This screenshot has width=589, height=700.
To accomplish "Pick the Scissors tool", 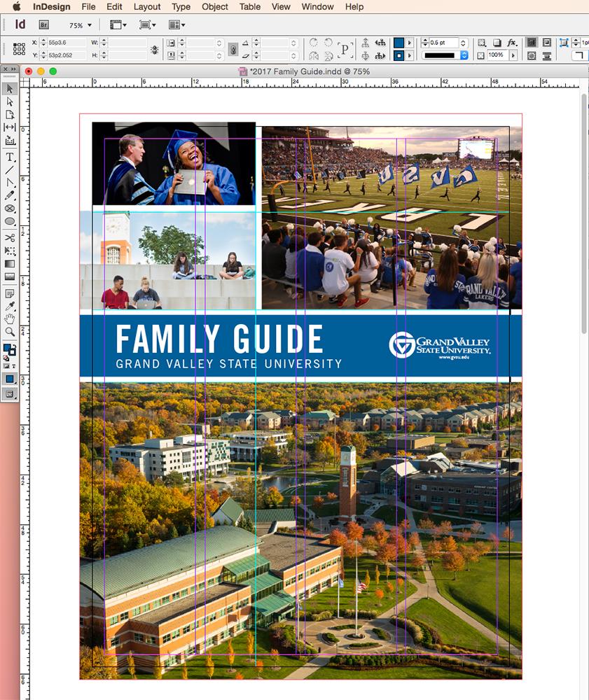I will click(x=10, y=238).
